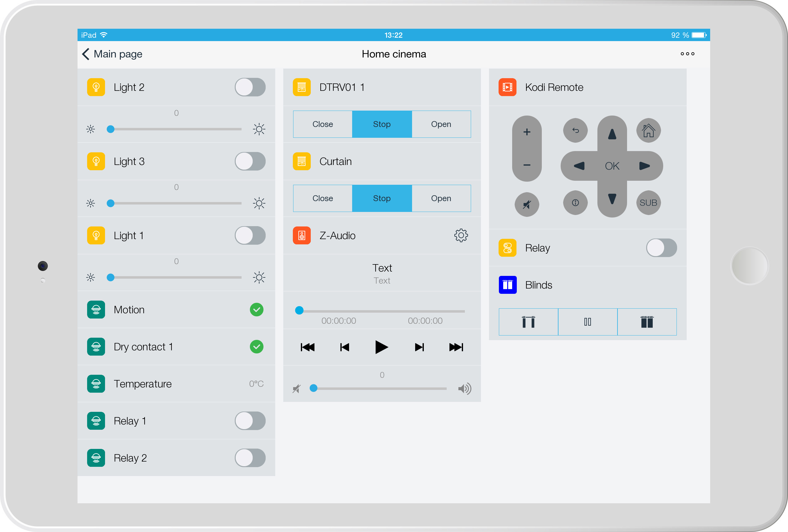The height and width of the screenshot is (532, 788).
Task: Go back to Main page
Action: click(112, 54)
